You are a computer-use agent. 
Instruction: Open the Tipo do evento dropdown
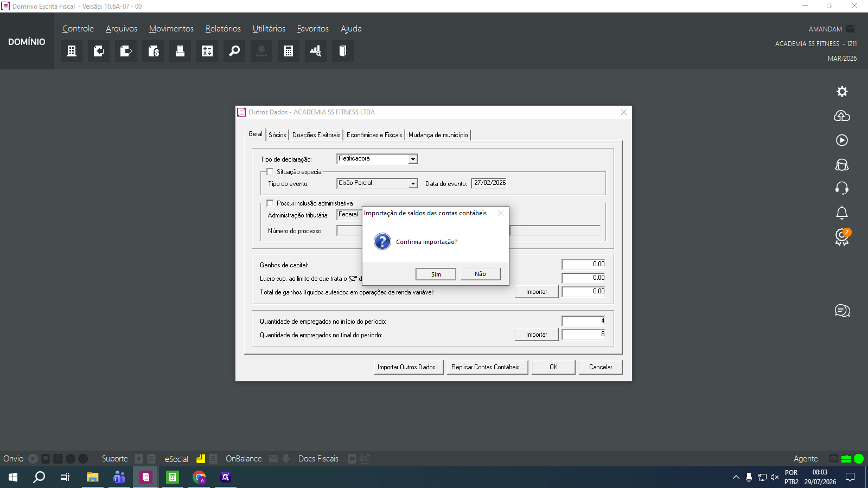[413, 183]
